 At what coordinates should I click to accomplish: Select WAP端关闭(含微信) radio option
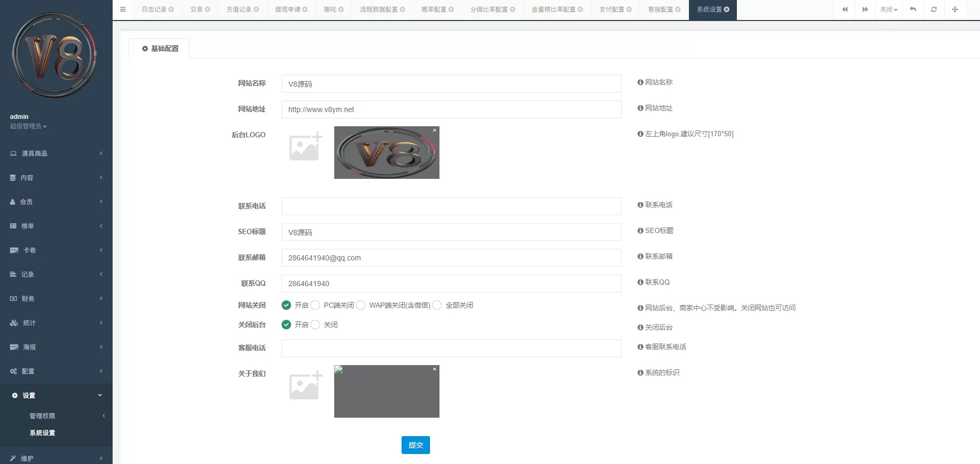click(361, 305)
